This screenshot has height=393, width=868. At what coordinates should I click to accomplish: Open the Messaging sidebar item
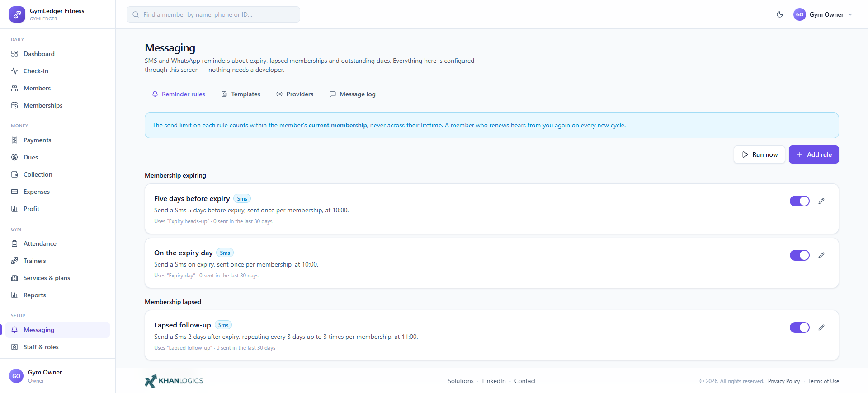(x=58, y=330)
